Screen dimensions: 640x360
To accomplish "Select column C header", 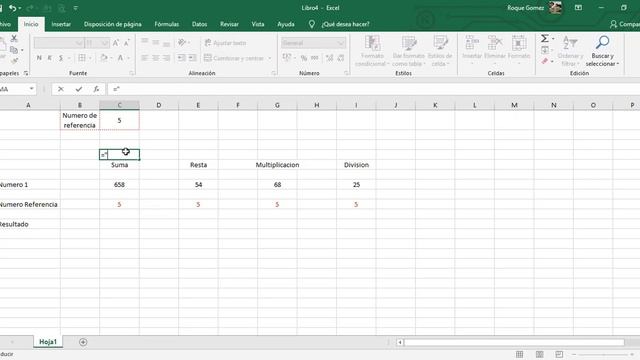I will point(119,105).
